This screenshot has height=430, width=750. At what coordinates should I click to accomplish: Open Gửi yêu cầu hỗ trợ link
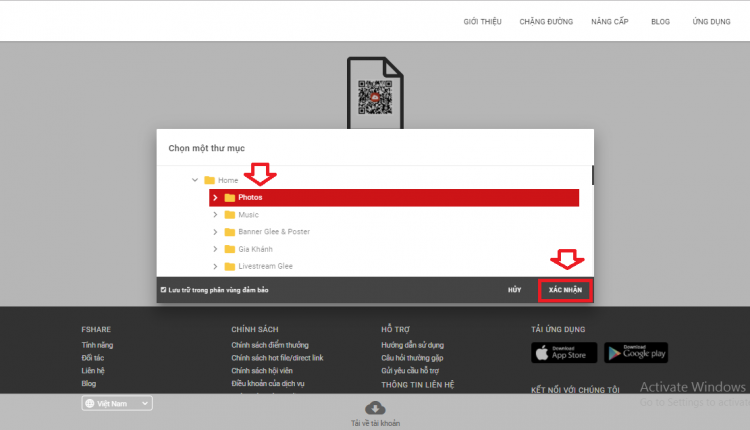[410, 371]
